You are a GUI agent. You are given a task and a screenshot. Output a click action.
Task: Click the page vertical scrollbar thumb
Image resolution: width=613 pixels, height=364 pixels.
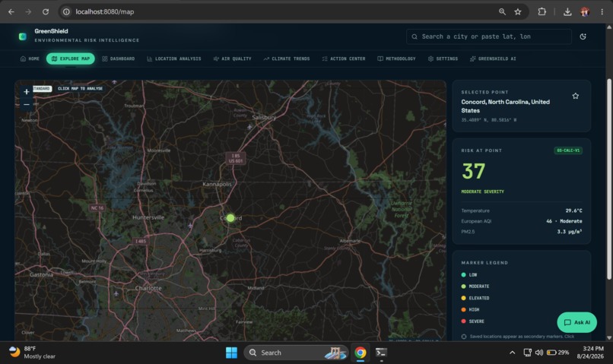[609, 179]
